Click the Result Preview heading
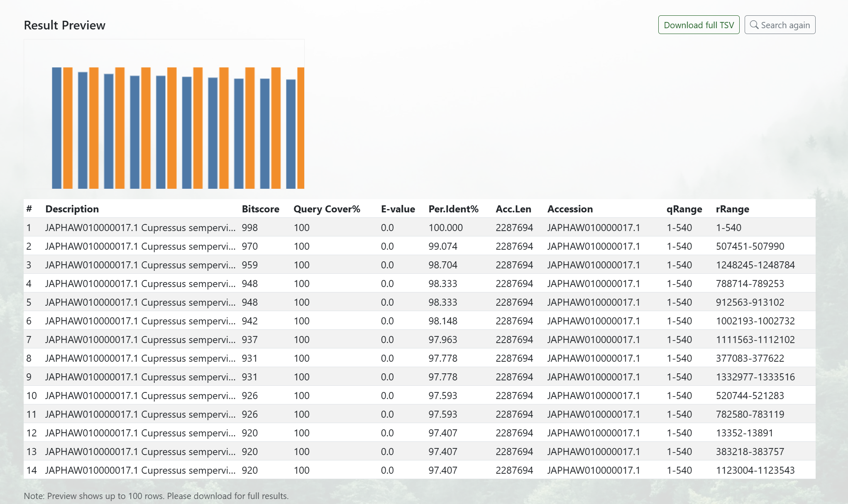Screen dimensions: 848x504 (64, 25)
